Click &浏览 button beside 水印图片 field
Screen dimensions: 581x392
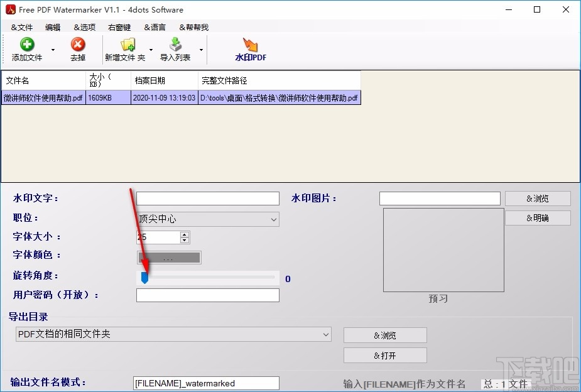pos(538,199)
